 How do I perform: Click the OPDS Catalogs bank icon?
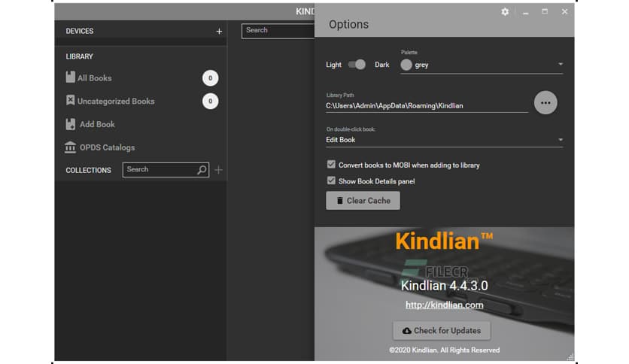coord(70,147)
